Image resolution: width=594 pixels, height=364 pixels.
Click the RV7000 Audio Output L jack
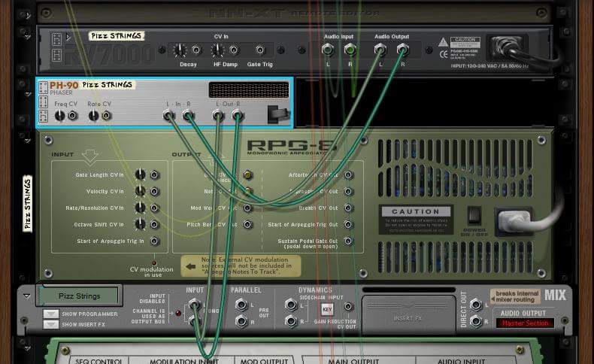click(x=380, y=50)
